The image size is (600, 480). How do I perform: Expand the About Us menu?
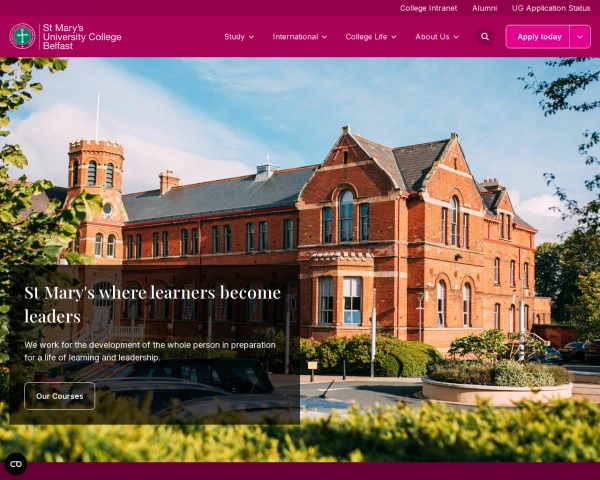(437, 37)
